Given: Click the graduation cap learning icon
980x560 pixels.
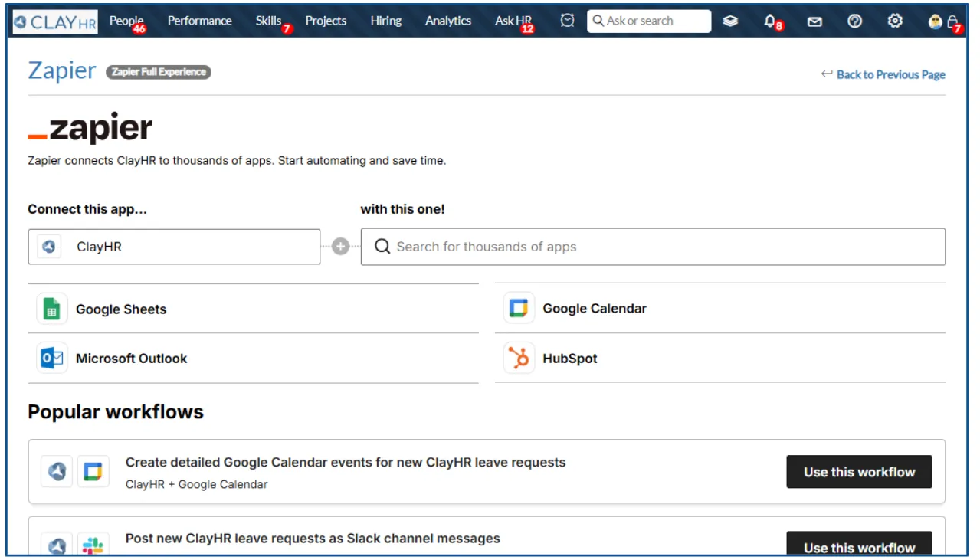Looking at the screenshot, I should tap(730, 21).
